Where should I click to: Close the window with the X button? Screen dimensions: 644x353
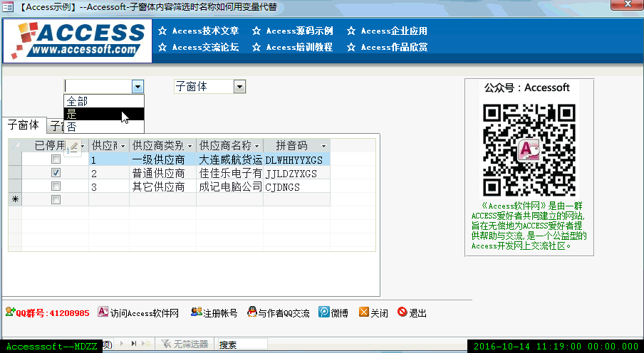pyautogui.click(x=627, y=4)
